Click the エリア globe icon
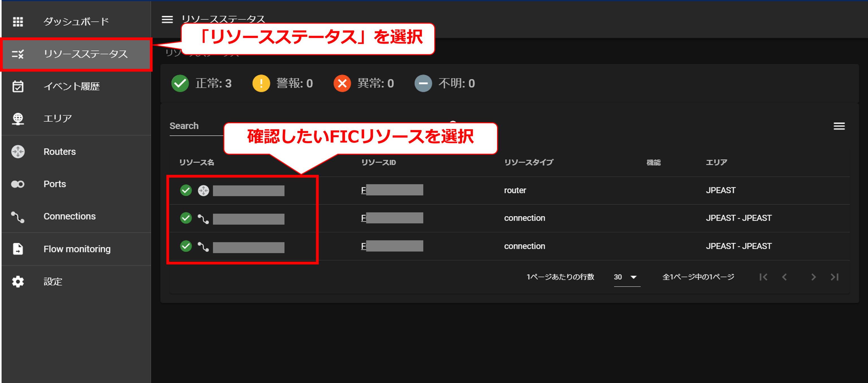 [x=18, y=118]
